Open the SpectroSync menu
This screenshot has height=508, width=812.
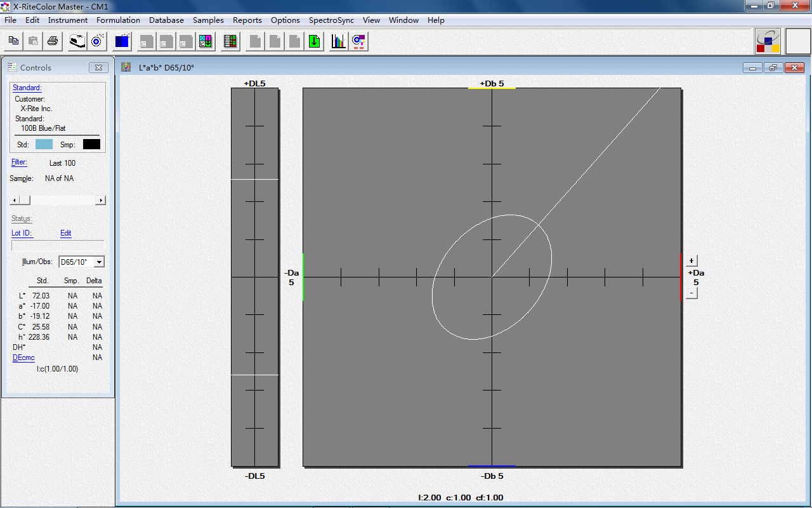click(331, 20)
